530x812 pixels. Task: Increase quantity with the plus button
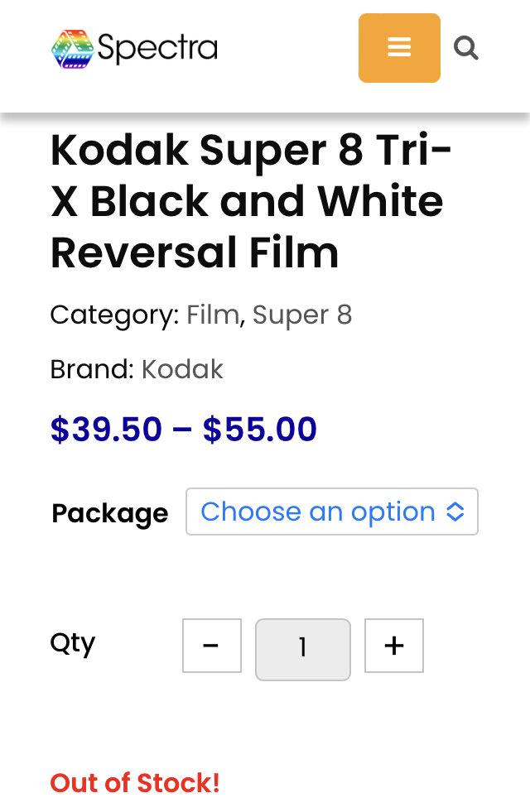coord(394,646)
